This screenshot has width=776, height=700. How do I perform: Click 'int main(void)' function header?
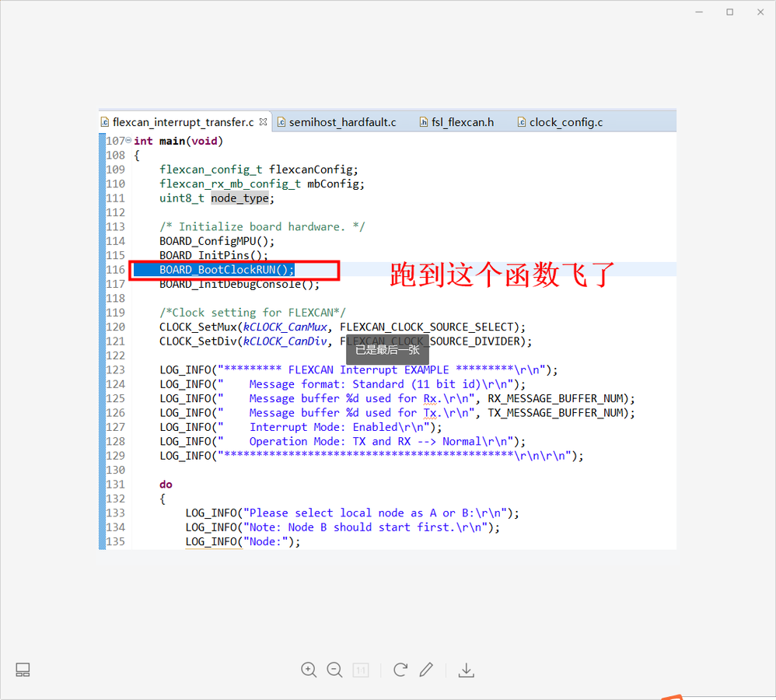click(x=179, y=141)
